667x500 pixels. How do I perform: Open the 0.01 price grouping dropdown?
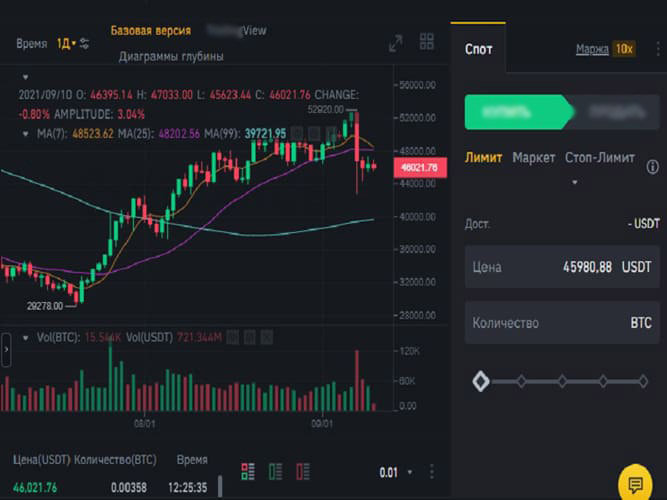coord(396,472)
